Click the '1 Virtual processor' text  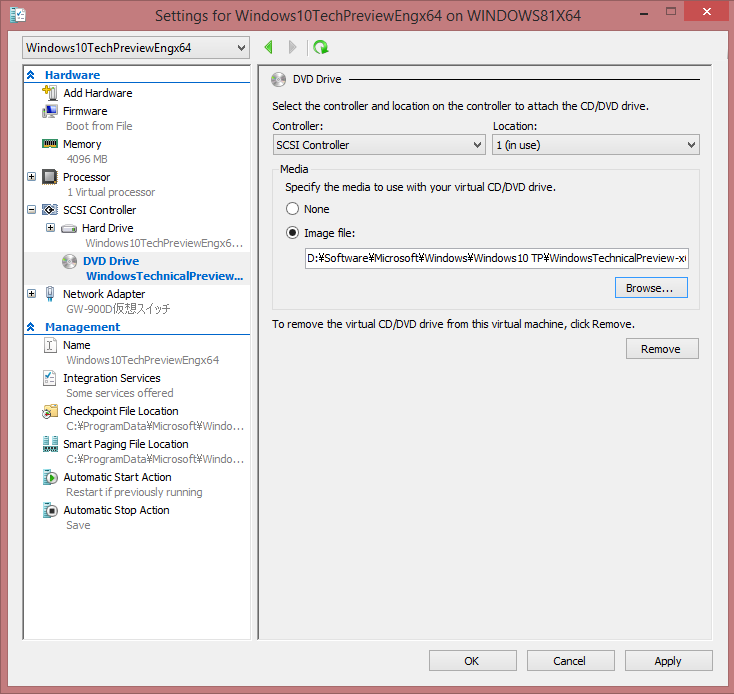tap(111, 192)
